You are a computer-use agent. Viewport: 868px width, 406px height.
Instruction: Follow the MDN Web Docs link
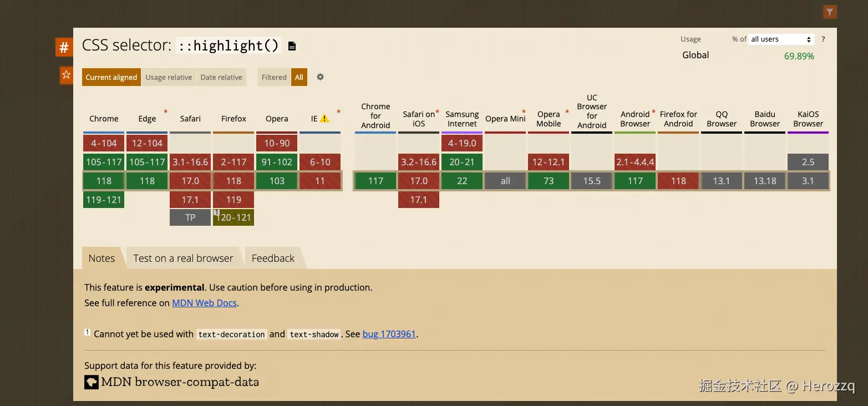205,303
